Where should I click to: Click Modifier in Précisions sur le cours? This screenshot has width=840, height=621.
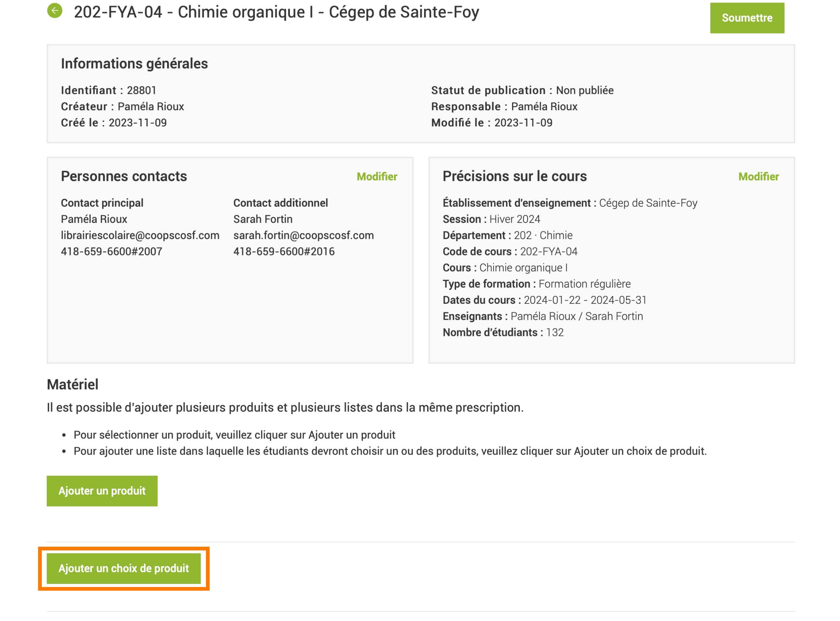tap(758, 177)
